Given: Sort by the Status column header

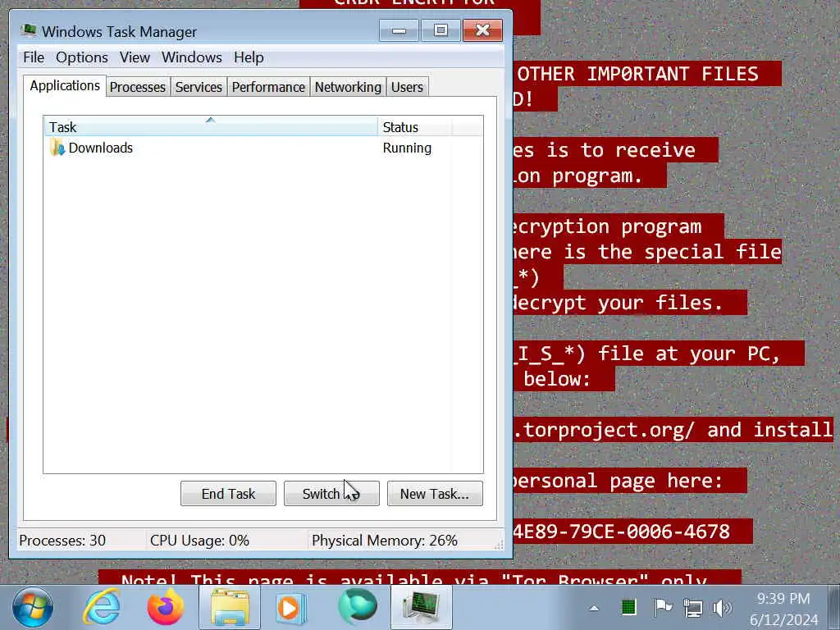Looking at the screenshot, I should click(x=414, y=127).
